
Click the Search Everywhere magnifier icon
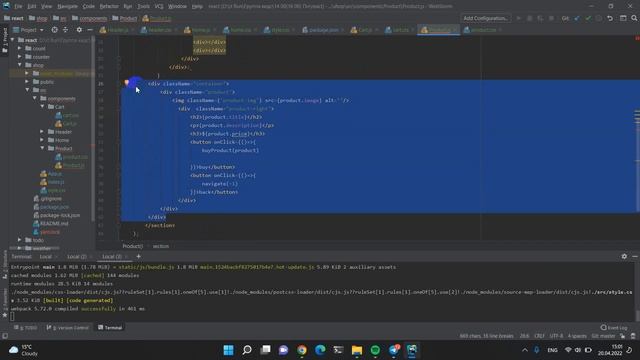(634, 18)
